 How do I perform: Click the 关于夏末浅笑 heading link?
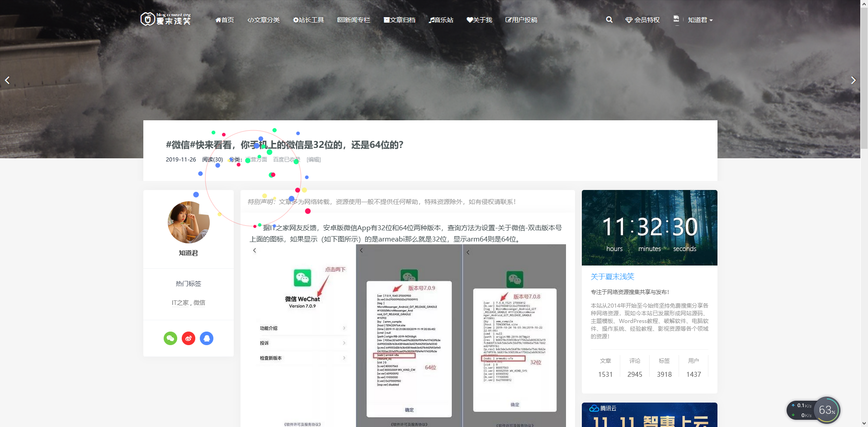612,277
